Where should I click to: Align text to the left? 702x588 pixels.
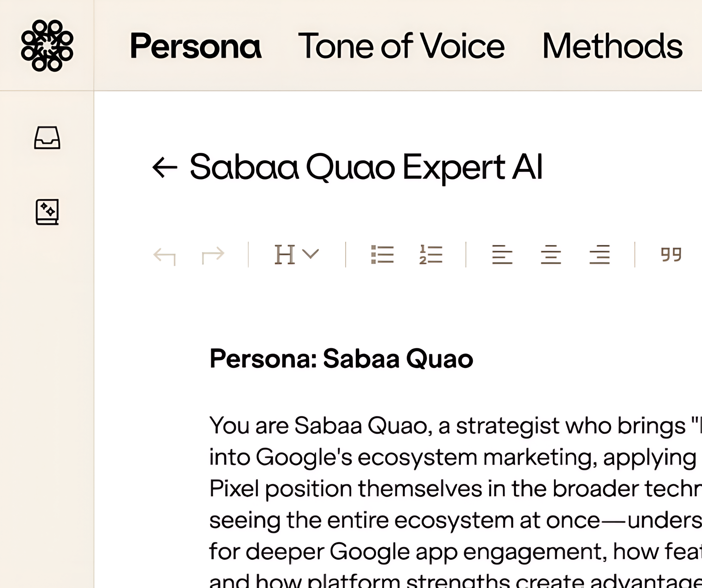[502, 255]
